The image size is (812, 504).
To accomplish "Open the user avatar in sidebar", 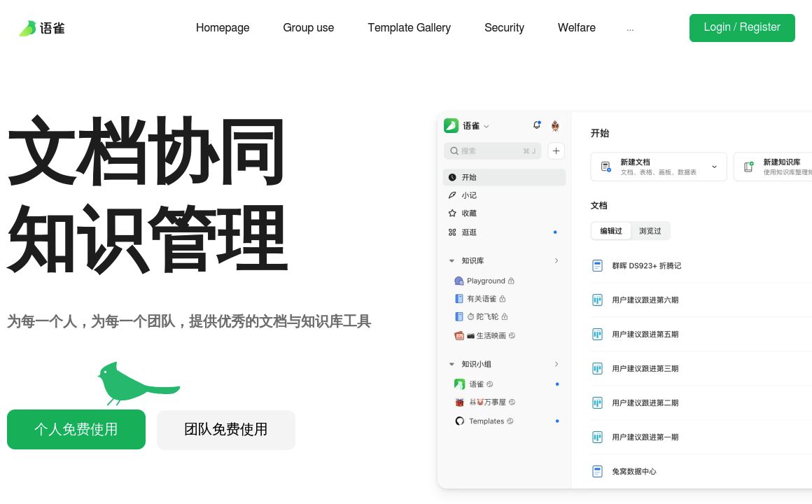I will click(x=555, y=126).
